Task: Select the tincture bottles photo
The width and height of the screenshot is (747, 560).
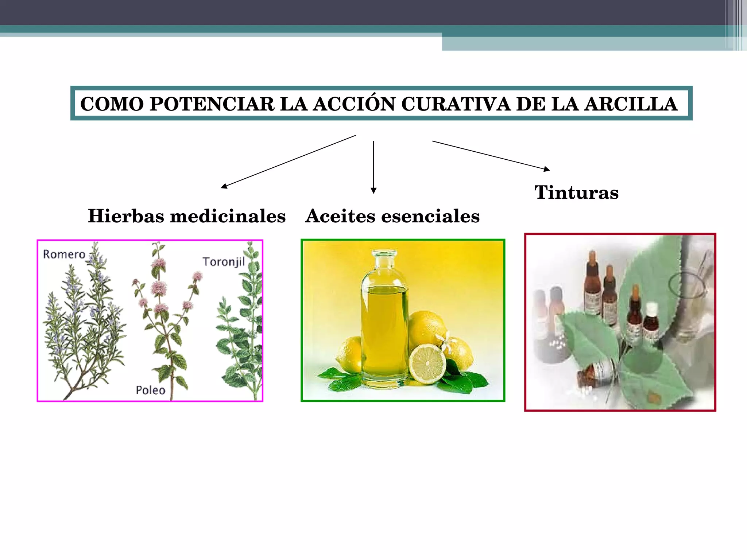Action: coord(620,322)
